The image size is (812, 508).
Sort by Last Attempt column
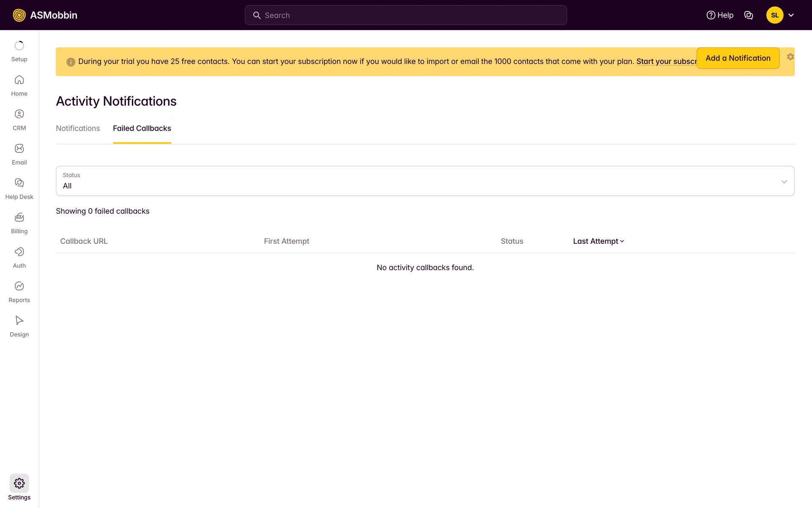tap(598, 241)
